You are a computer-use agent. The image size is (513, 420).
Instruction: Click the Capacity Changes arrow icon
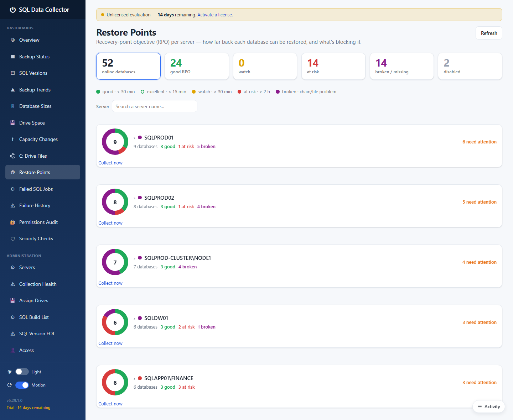pyautogui.click(x=13, y=139)
